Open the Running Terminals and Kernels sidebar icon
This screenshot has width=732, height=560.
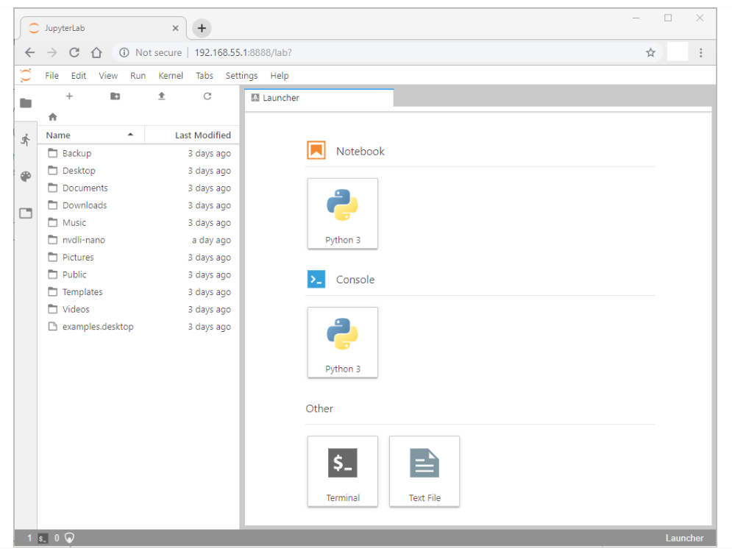click(x=26, y=140)
